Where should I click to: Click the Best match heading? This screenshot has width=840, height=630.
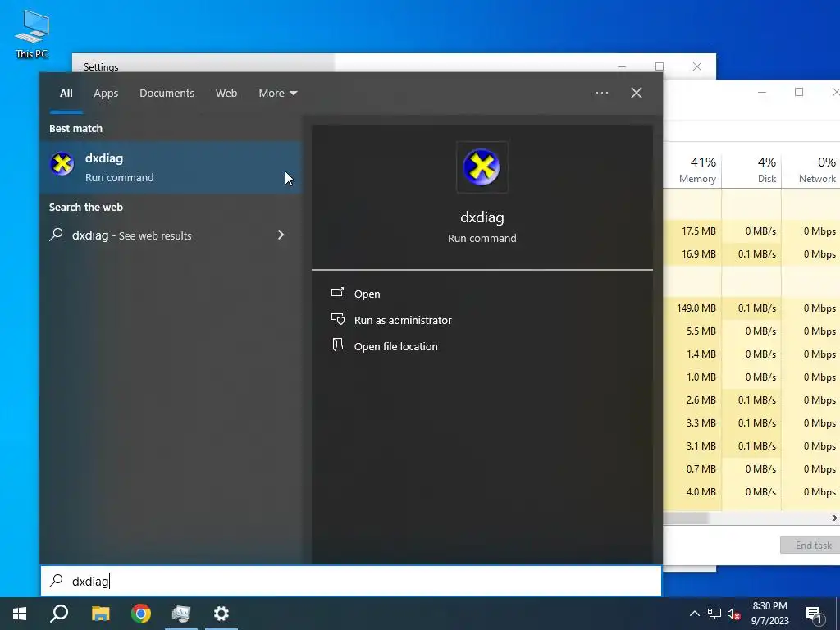[x=75, y=129]
